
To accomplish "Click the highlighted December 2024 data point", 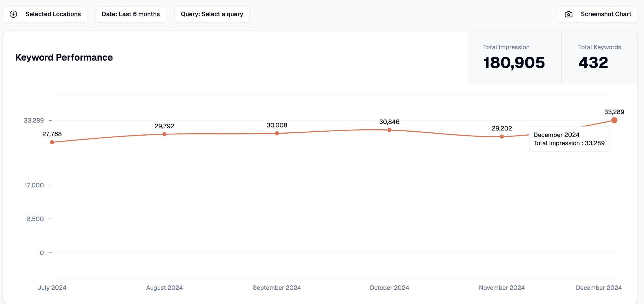I will coord(614,120).
